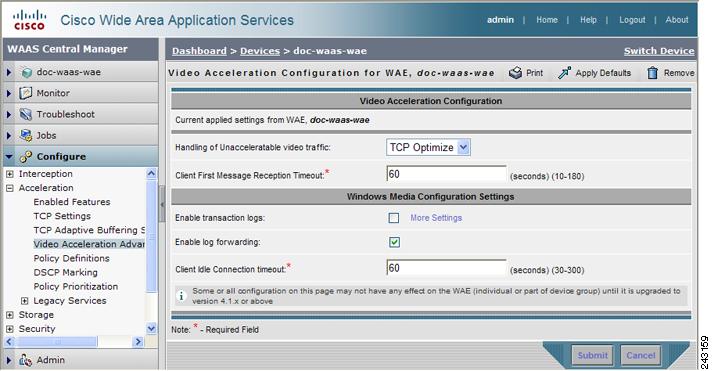Click the Print toolbar label
The image size is (712, 371).
point(534,73)
